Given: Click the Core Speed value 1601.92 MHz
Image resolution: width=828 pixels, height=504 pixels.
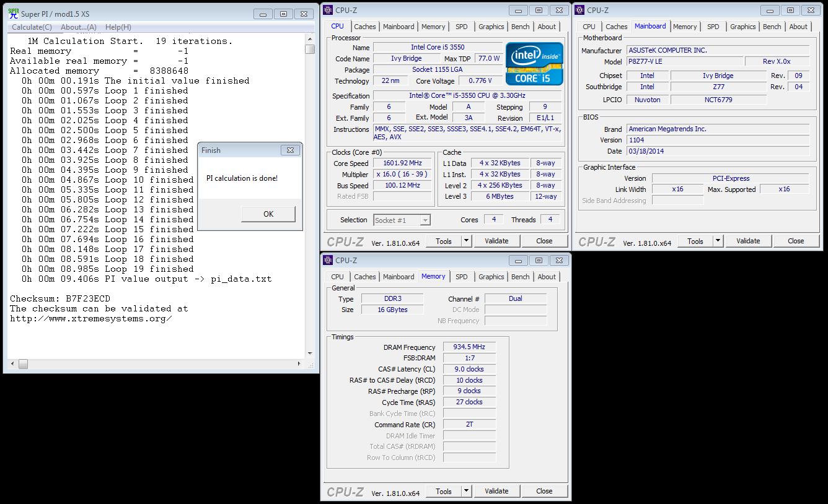Looking at the screenshot, I should click(x=402, y=163).
